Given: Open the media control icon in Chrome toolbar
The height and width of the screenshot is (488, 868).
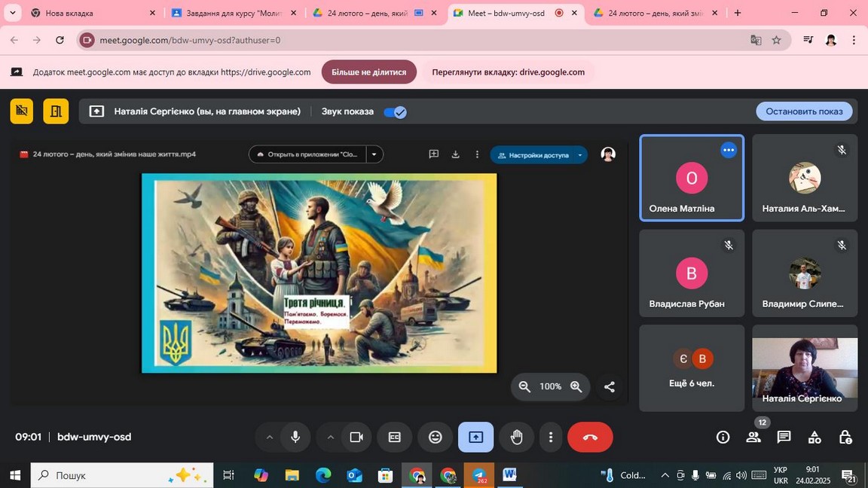Looking at the screenshot, I should [808, 40].
